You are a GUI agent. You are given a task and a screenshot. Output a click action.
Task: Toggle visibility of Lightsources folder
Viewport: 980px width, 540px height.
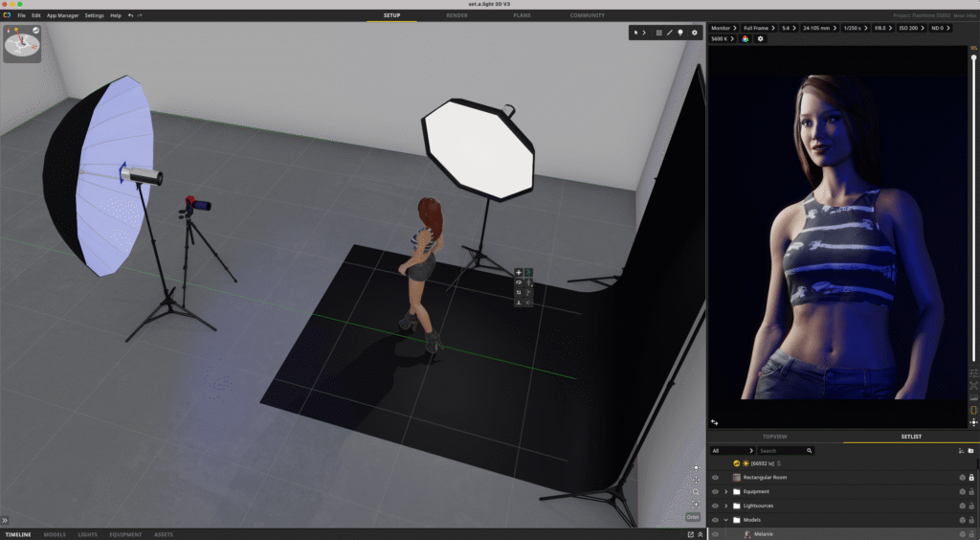pos(715,506)
